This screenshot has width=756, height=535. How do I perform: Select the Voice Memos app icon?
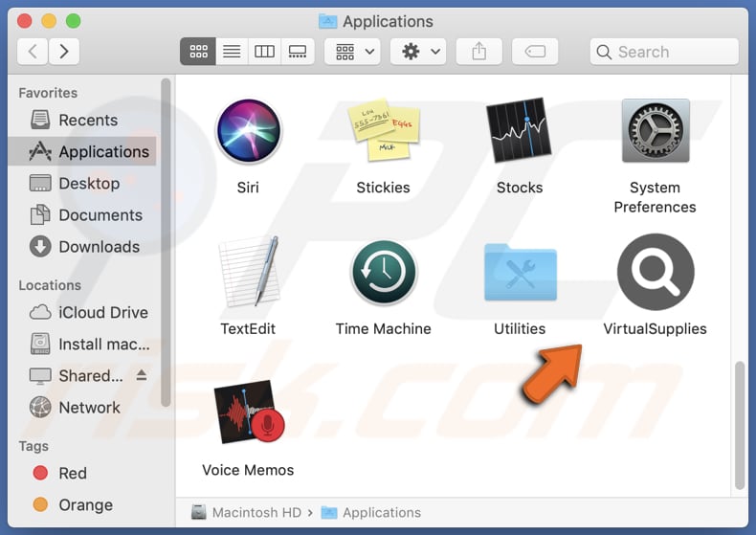click(249, 412)
